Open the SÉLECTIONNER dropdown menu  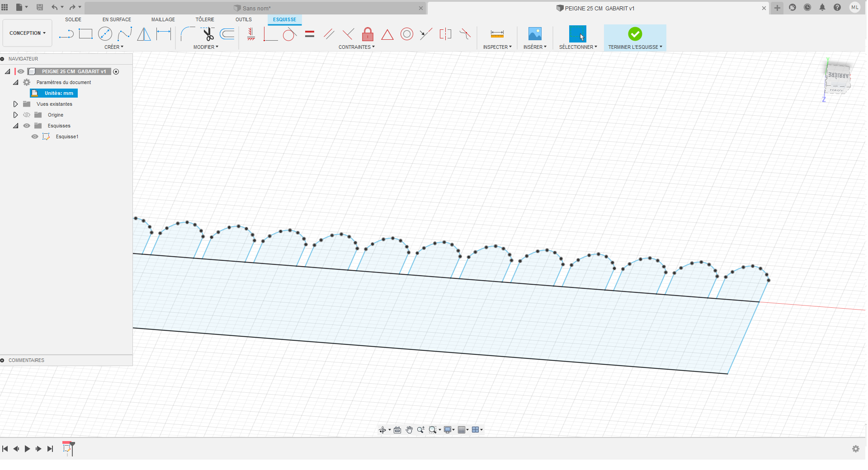(x=578, y=47)
